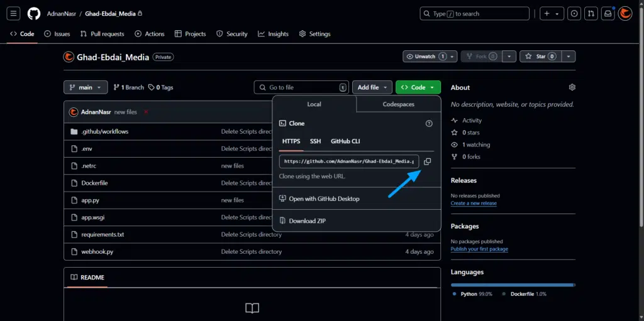
Task: Switch to the Settings tab
Action: pyautogui.click(x=314, y=34)
